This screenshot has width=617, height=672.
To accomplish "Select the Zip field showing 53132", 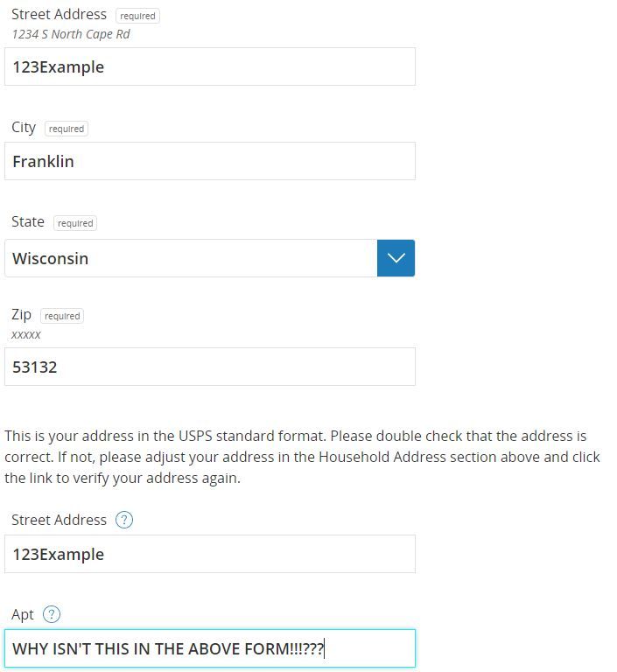I will pyautogui.click(x=210, y=367).
